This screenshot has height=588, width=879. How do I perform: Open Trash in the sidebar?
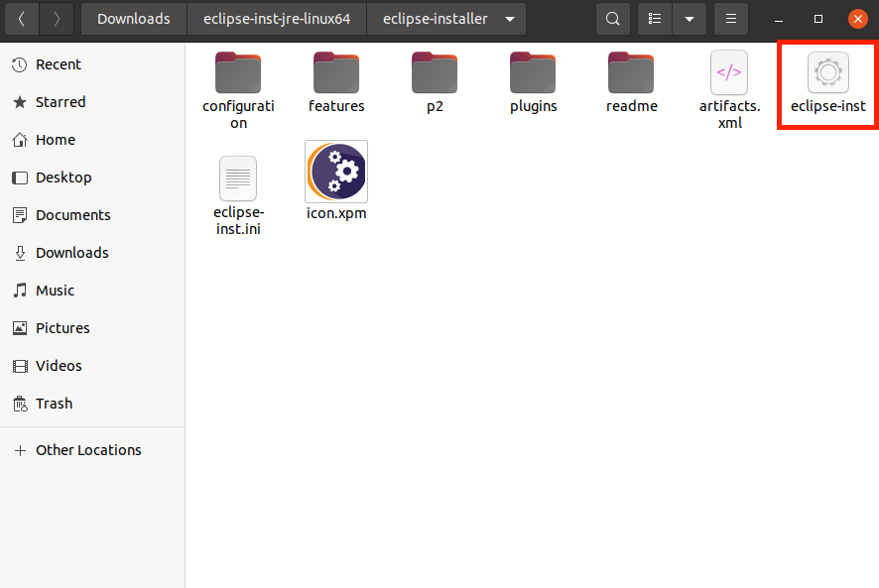coord(92,404)
